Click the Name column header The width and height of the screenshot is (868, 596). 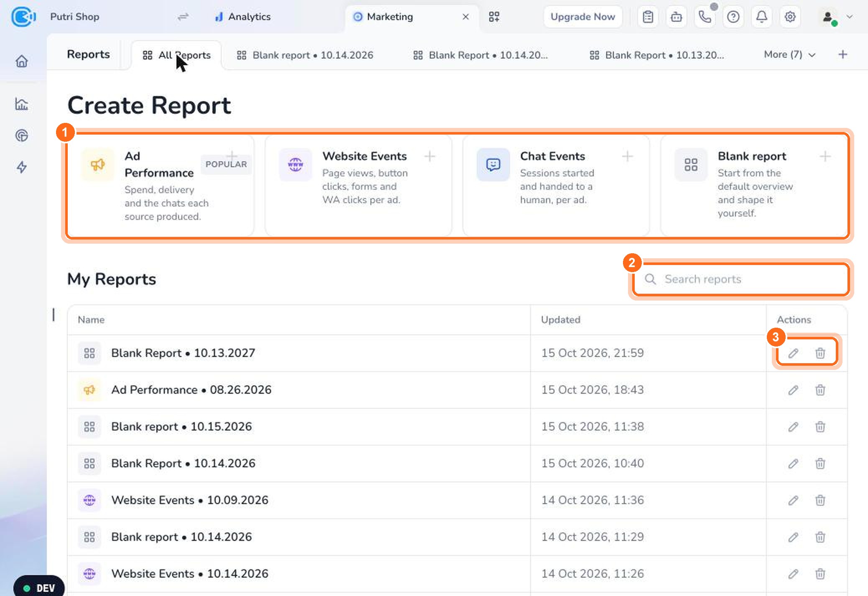[91, 320]
